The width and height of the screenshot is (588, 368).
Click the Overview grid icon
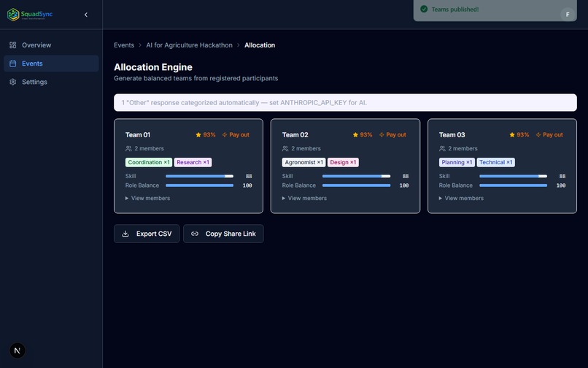pos(12,45)
